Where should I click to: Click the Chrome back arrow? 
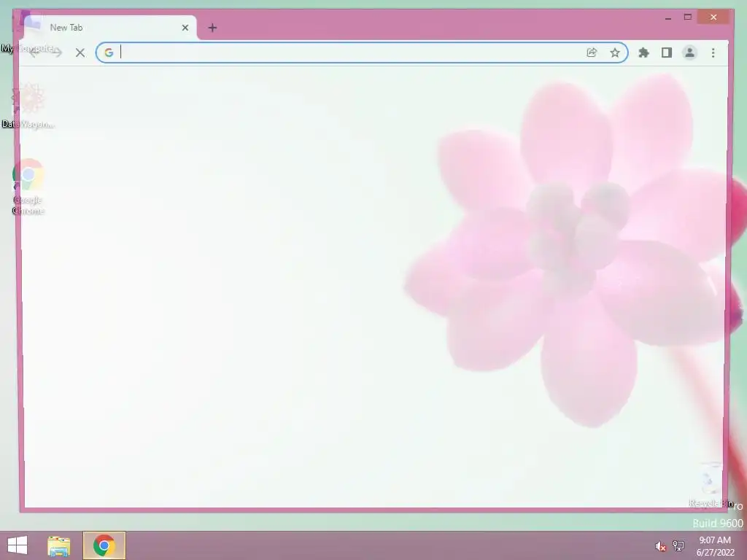click(x=34, y=52)
